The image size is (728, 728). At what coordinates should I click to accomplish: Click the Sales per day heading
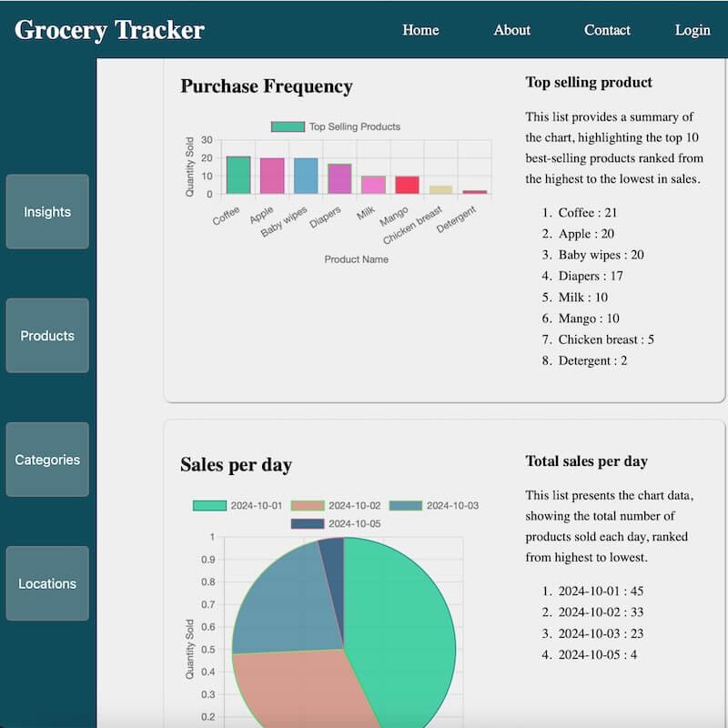(236, 465)
